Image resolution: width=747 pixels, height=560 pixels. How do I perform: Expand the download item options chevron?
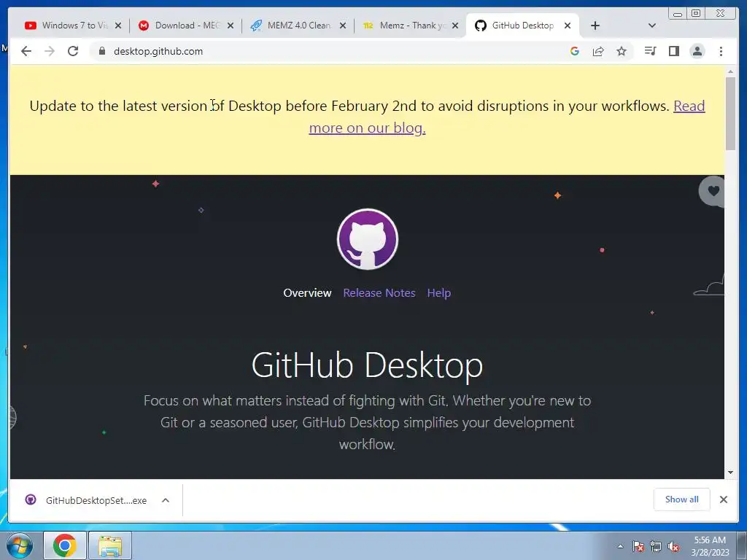point(166,500)
